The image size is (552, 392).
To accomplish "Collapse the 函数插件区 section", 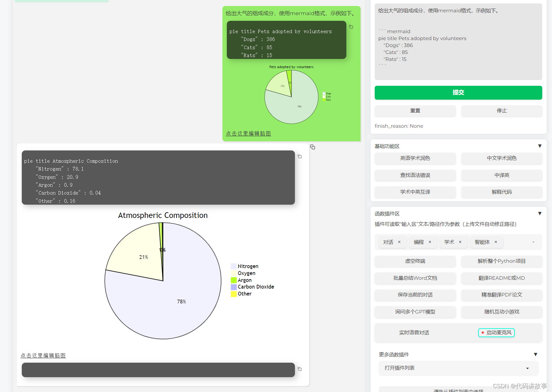I will (x=540, y=214).
